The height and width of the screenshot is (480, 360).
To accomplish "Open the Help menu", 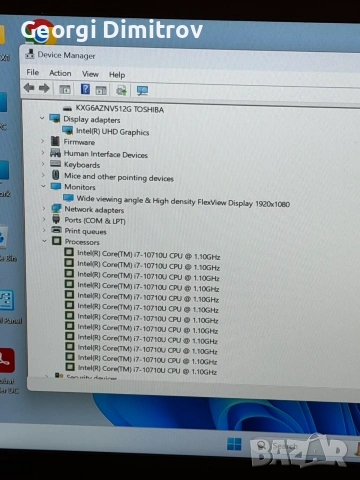I will tap(117, 75).
